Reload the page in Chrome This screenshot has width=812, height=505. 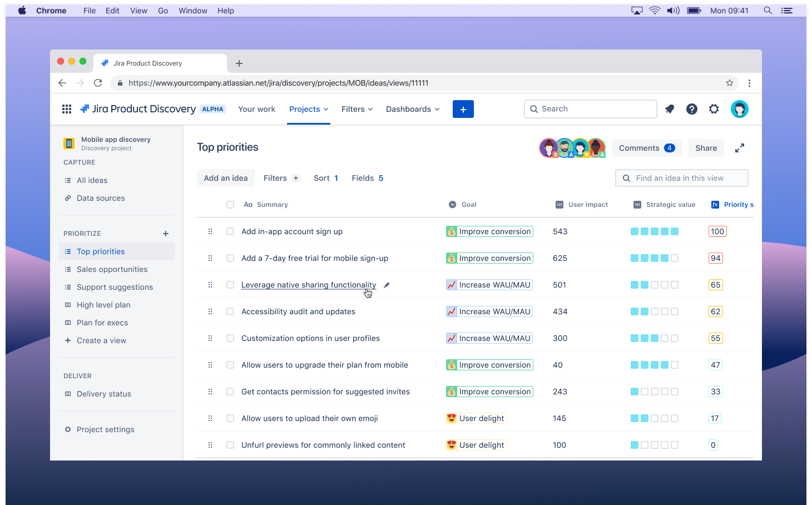(98, 83)
